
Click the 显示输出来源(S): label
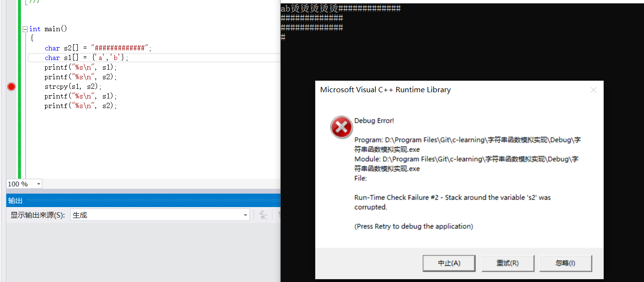click(38, 215)
